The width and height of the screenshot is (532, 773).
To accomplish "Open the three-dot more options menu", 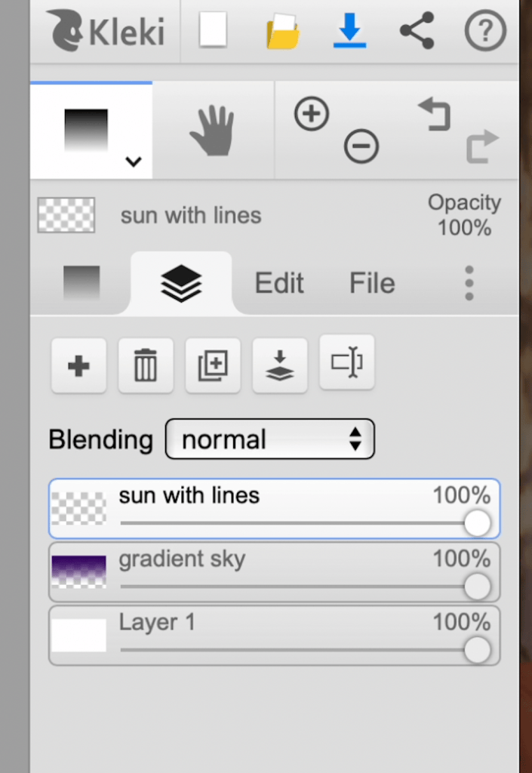I will pos(469,283).
